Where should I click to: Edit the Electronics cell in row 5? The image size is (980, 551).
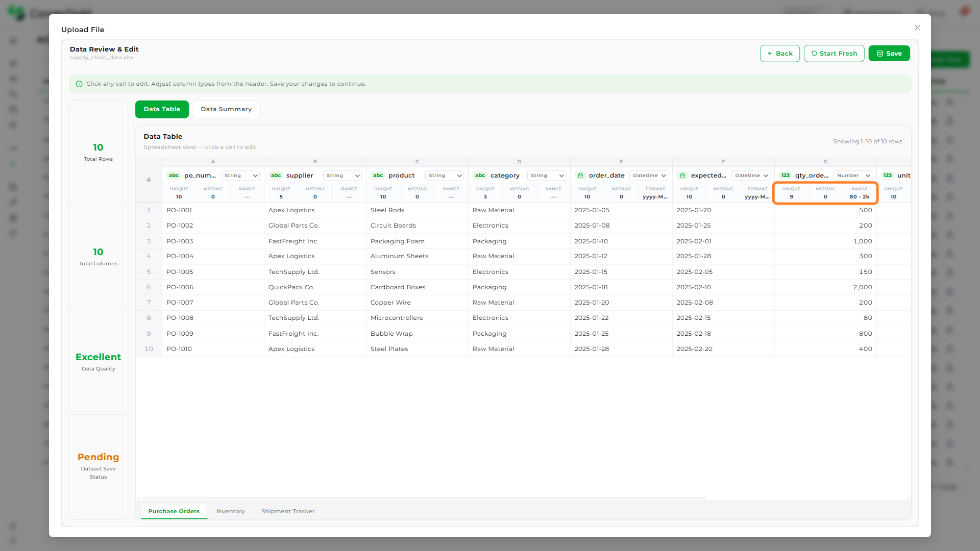519,272
